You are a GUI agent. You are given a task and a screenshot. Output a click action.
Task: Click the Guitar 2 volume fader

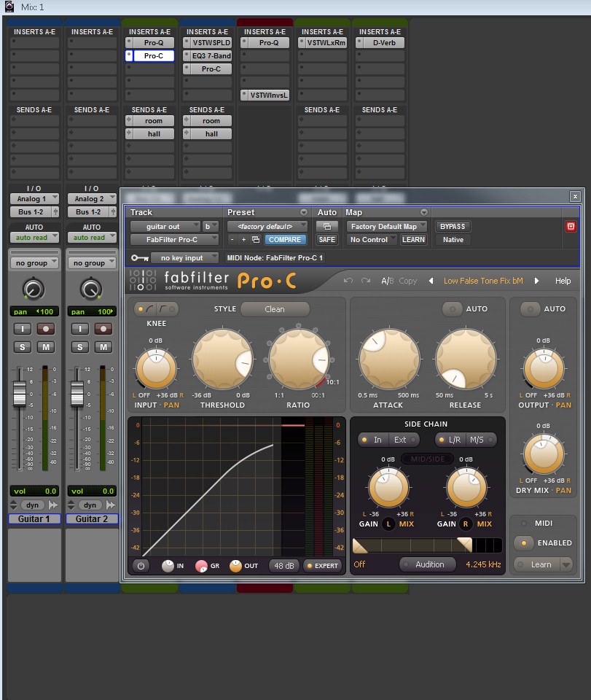pyautogui.click(x=77, y=394)
